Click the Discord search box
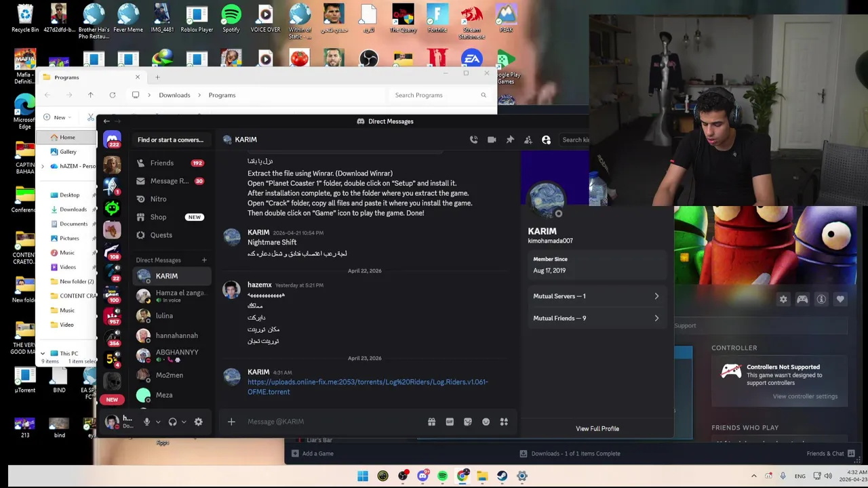This screenshot has height=488, width=868. coord(575,140)
